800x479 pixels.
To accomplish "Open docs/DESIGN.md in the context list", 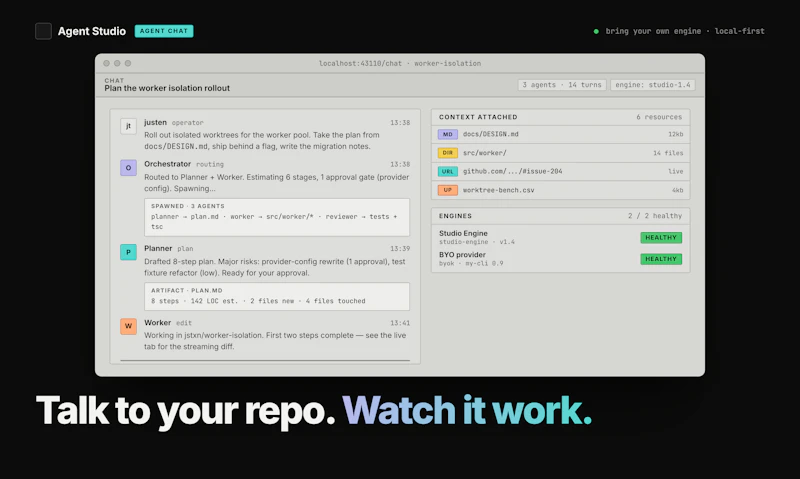I will [560, 134].
